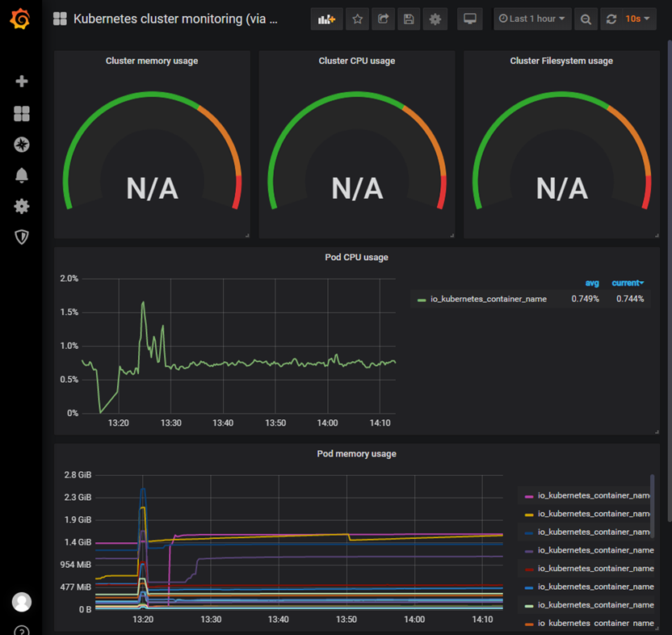This screenshot has height=635, width=672.
Task: Click the Pod memory legend scrollbar
Action: click(653, 505)
